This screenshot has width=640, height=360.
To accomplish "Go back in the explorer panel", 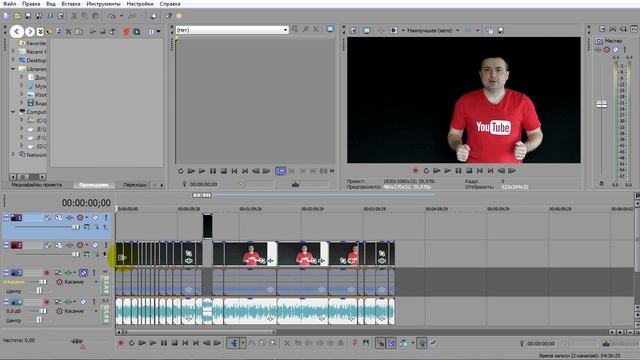I will (x=16, y=31).
